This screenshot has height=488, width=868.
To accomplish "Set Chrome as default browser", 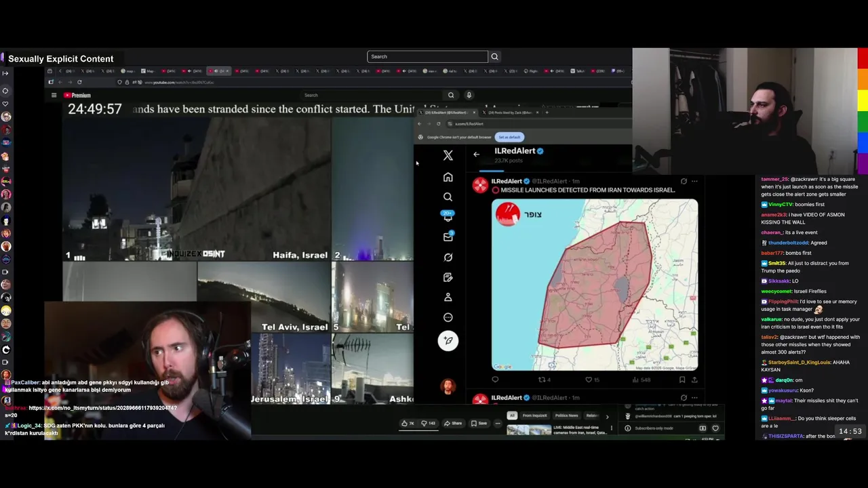I will coord(509,137).
